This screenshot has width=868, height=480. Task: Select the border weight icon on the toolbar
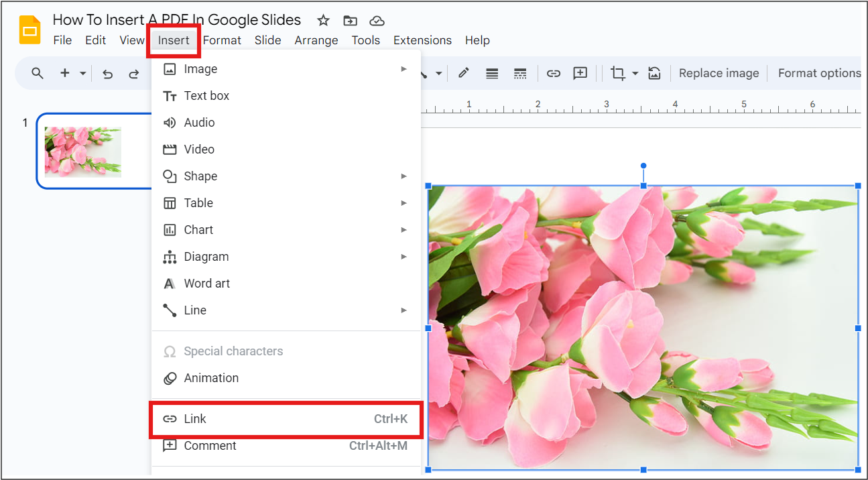(x=491, y=73)
